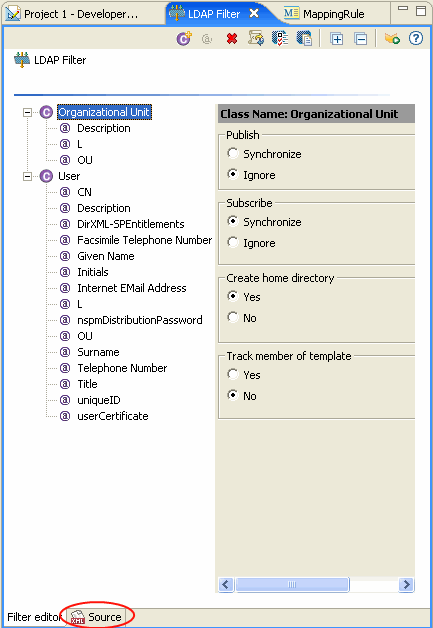Choose Yes for Create home directory

coord(233,296)
